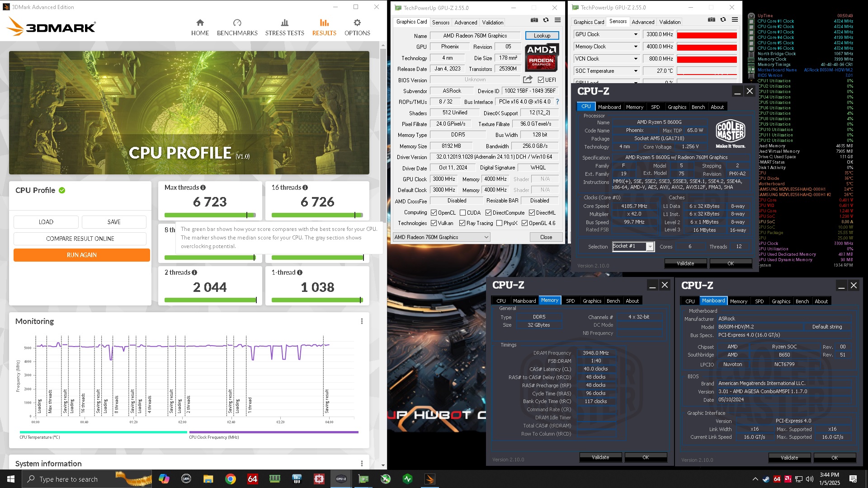Open hamburger menu in GPU-Z Sensors window
The image size is (868, 488).
tap(735, 20)
